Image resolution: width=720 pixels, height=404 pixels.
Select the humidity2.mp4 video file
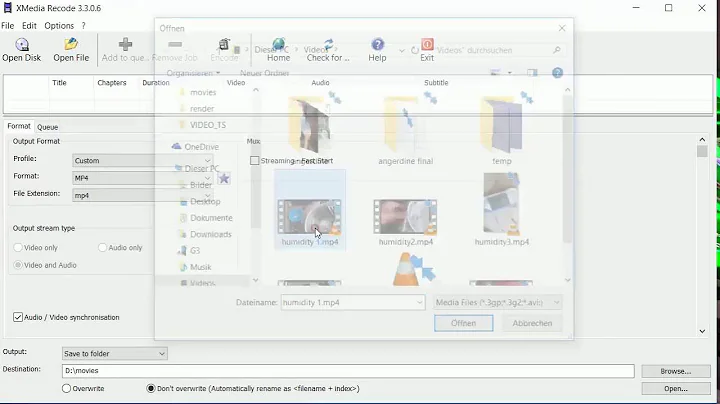405,222
